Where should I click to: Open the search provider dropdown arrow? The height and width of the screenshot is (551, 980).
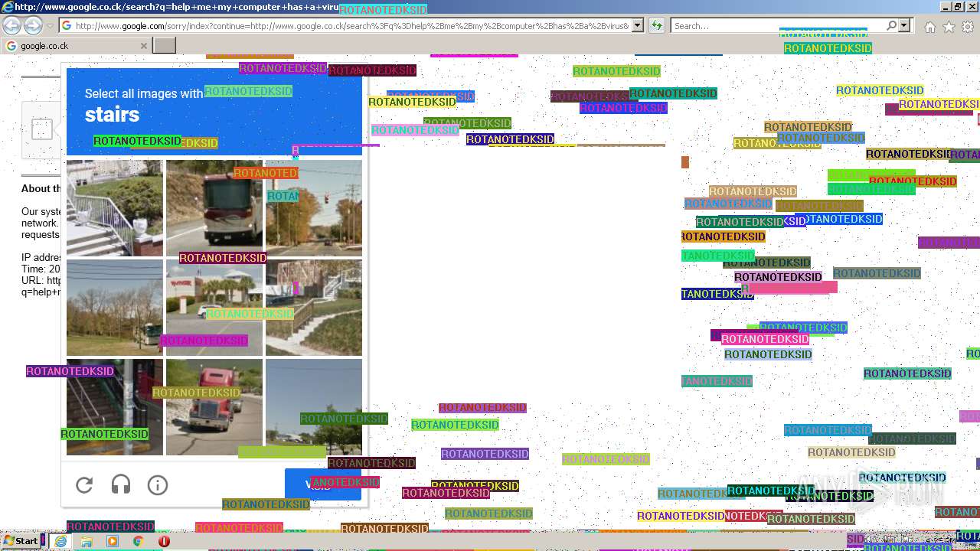pos(904,26)
